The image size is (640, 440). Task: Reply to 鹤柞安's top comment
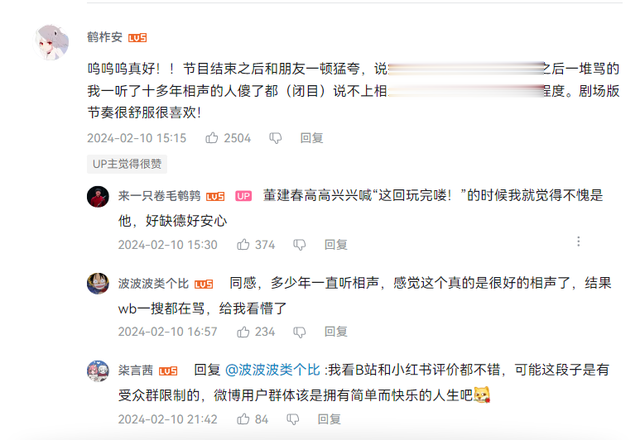click(312, 138)
